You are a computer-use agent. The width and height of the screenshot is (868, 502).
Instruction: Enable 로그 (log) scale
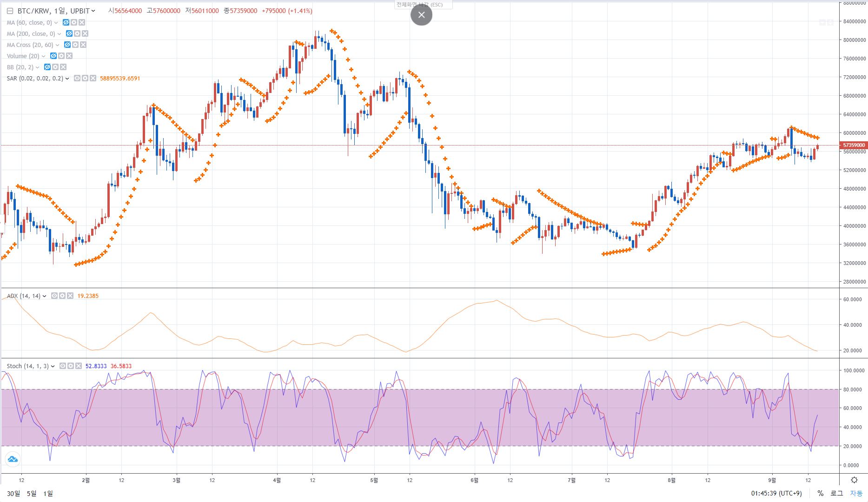tap(836, 493)
